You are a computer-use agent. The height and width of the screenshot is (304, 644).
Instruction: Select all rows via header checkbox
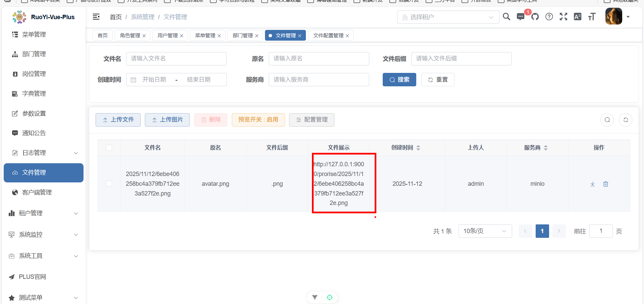coord(109,148)
